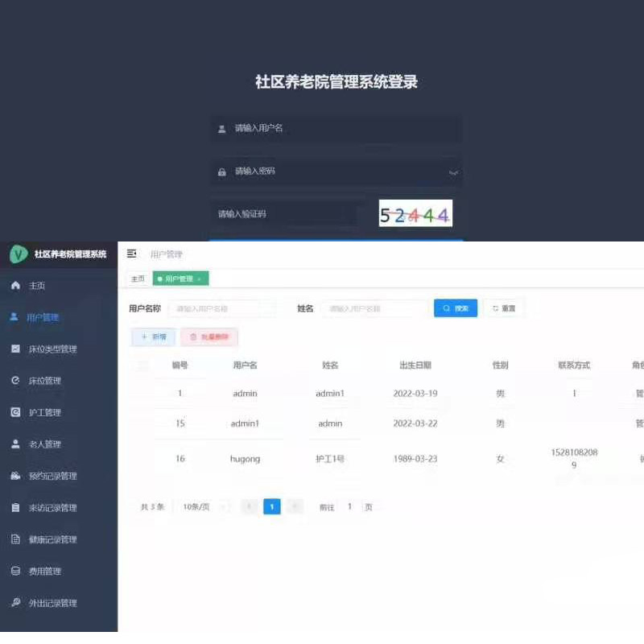Focus the login username input field

(338, 129)
